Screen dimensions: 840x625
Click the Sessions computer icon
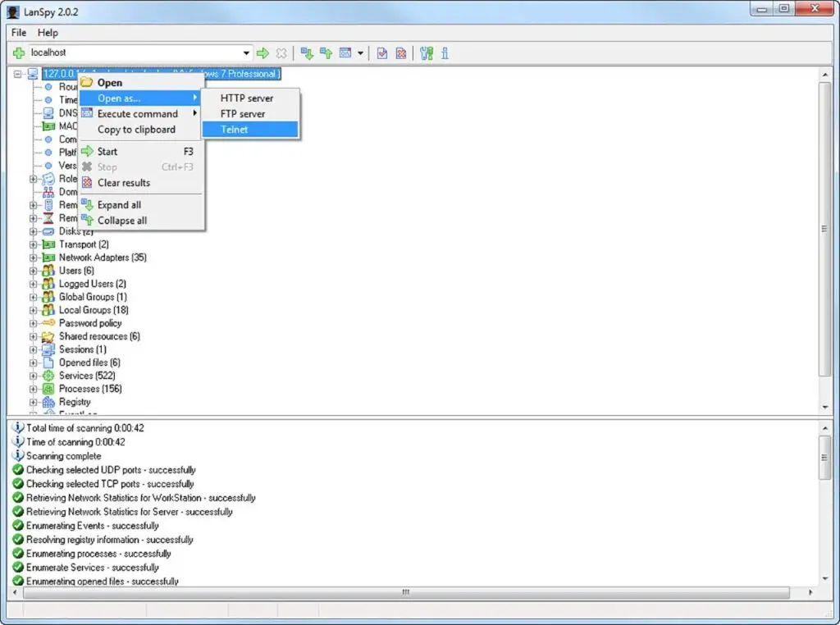[48, 349]
